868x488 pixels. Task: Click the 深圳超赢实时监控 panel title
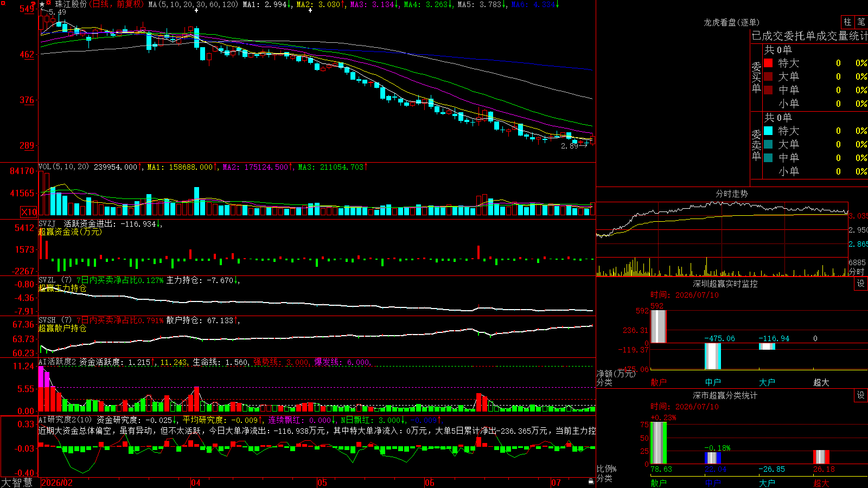click(725, 284)
